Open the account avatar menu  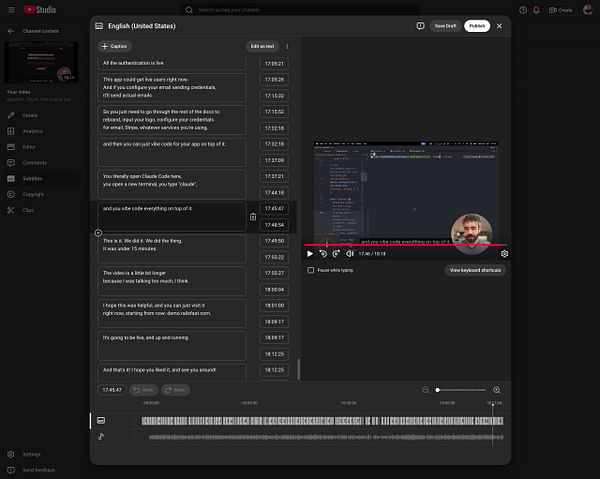click(x=587, y=10)
